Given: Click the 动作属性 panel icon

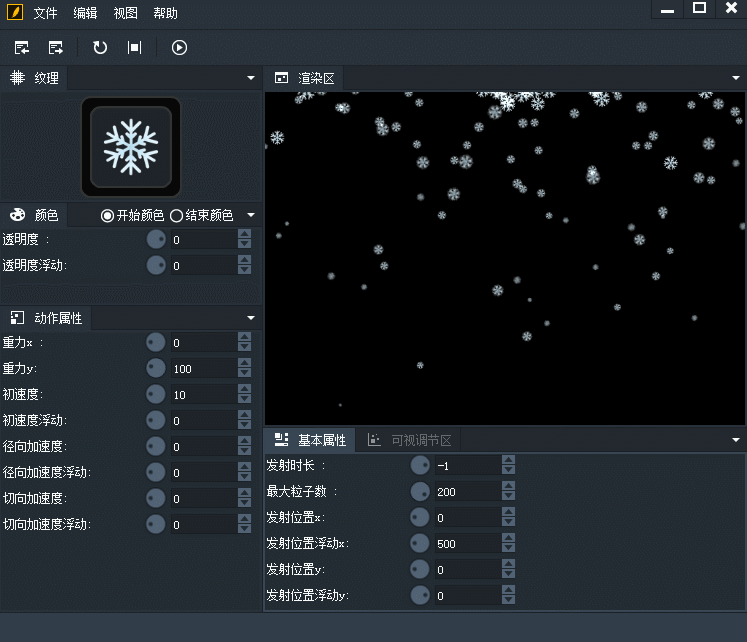Looking at the screenshot, I should pyautogui.click(x=18, y=318).
